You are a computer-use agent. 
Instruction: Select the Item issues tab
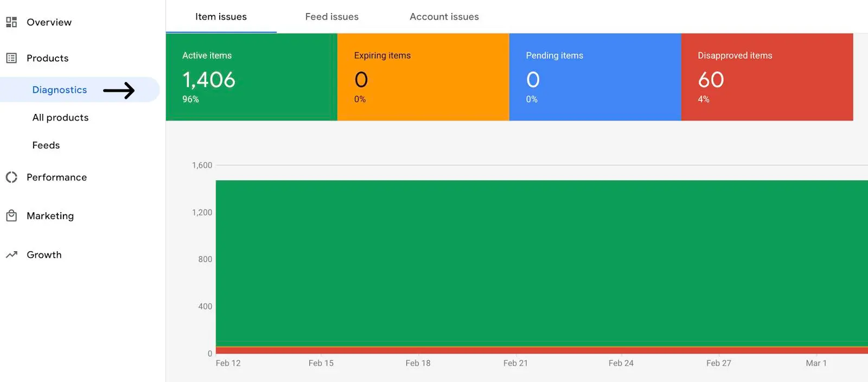[221, 17]
